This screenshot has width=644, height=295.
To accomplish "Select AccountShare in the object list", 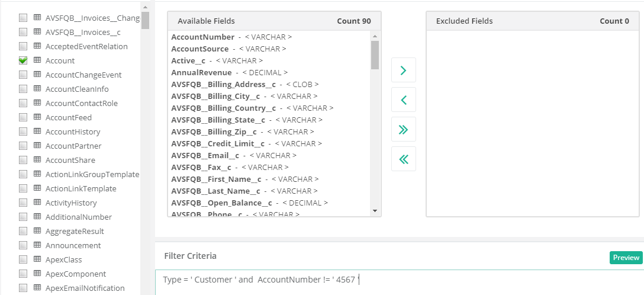I will [70, 160].
